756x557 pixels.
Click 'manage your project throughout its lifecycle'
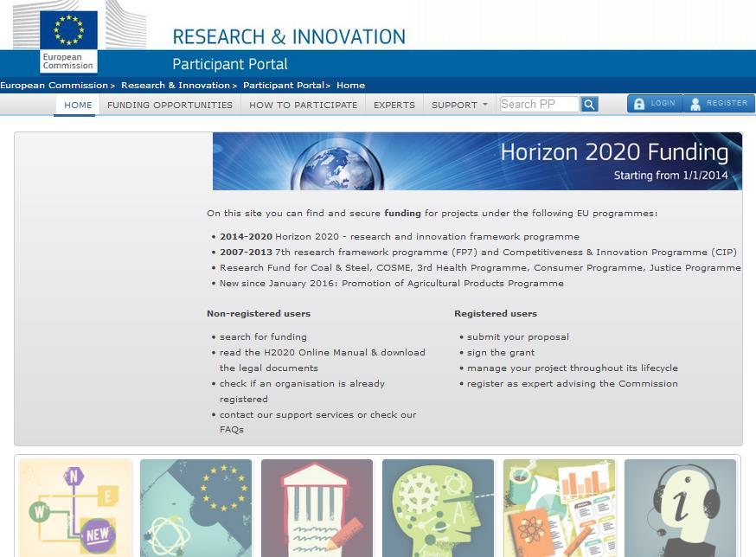(x=573, y=368)
